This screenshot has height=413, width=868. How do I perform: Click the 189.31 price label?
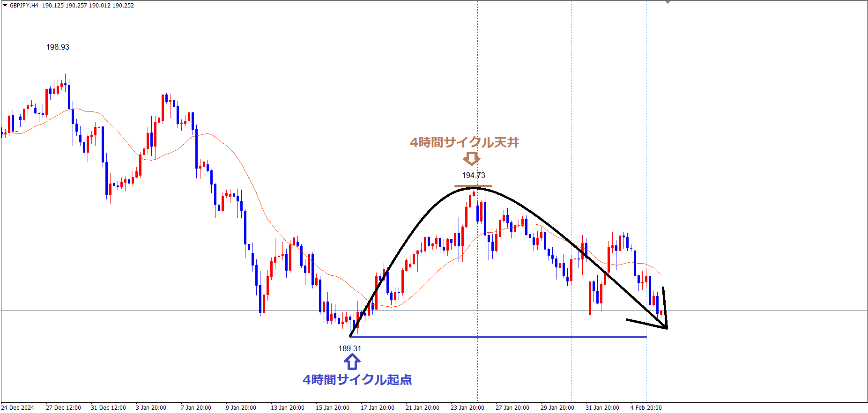350,349
